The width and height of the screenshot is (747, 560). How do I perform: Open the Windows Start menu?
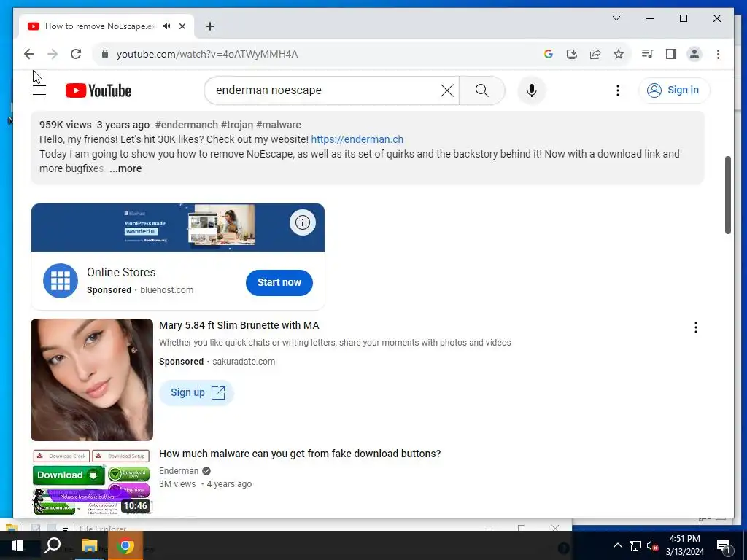[18, 545]
